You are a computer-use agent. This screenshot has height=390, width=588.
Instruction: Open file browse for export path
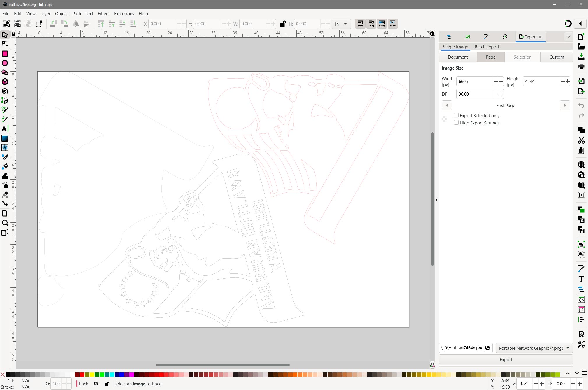tap(487, 347)
